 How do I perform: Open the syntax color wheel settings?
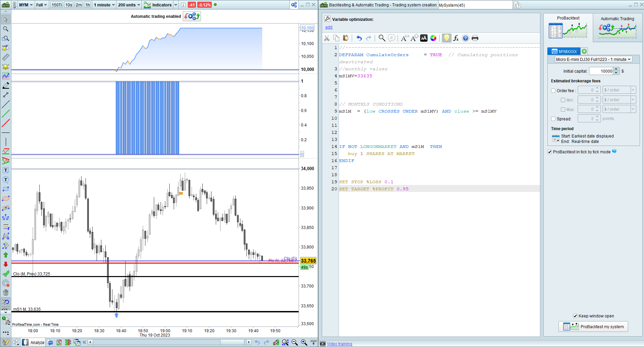pos(433,38)
